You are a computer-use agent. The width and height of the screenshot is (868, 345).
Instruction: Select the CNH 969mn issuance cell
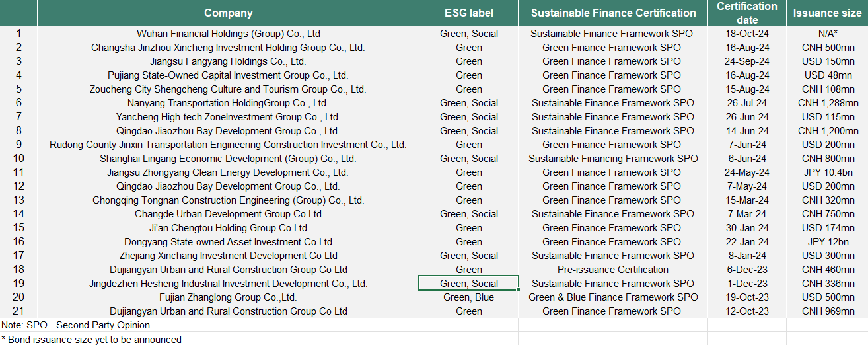click(x=827, y=311)
